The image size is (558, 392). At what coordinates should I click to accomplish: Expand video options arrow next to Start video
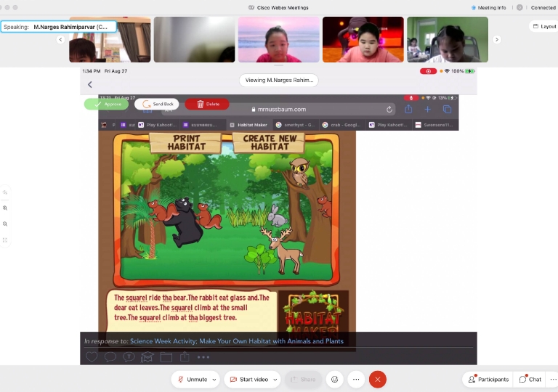275,380
